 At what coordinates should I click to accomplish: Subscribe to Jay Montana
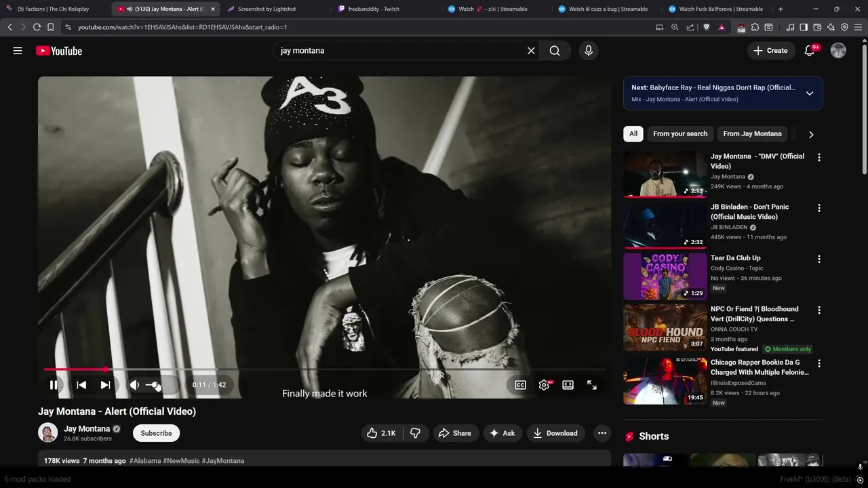pyautogui.click(x=156, y=433)
